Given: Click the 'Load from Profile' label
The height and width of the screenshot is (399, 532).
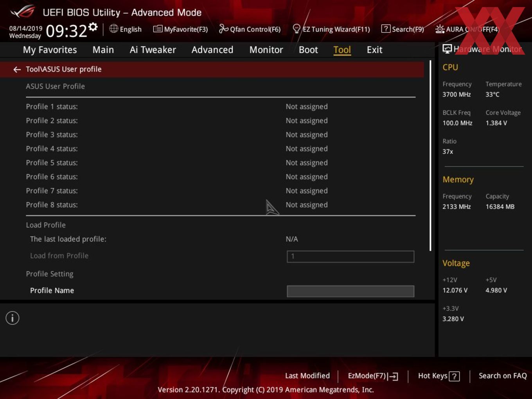Looking at the screenshot, I should [59, 256].
